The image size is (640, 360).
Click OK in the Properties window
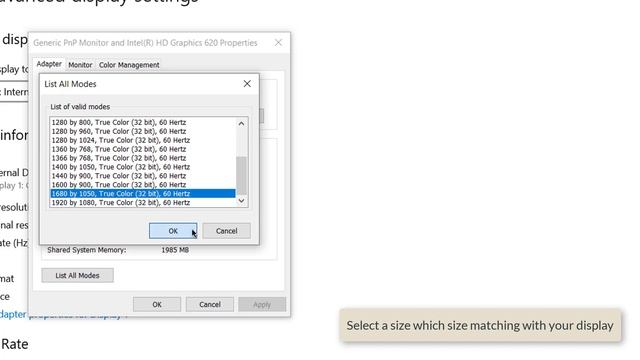click(157, 304)
